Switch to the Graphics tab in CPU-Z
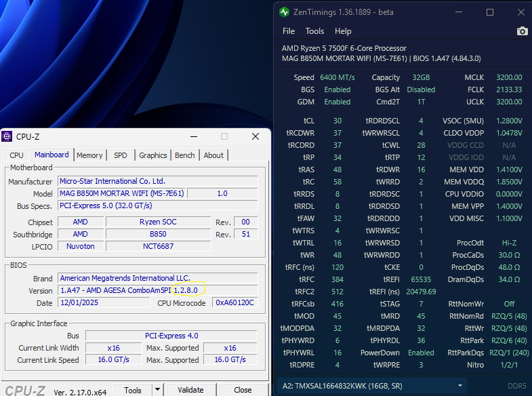 tap(153, 155)
